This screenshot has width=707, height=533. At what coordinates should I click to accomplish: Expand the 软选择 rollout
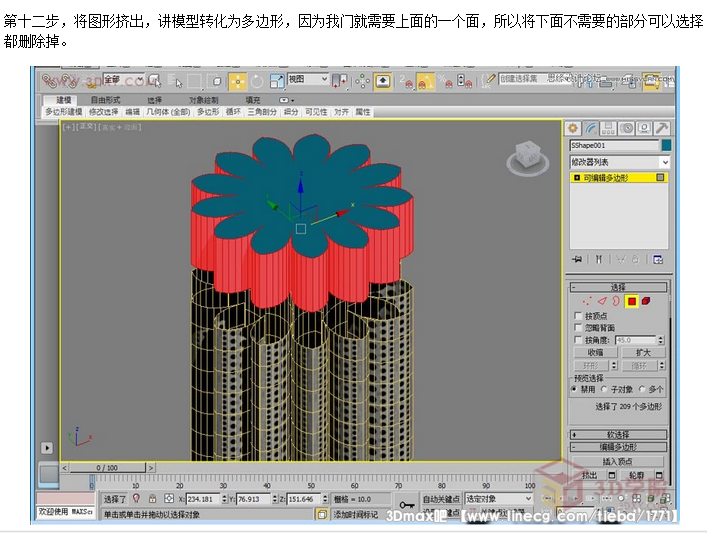pyautogui.click(x=618, y=435)
